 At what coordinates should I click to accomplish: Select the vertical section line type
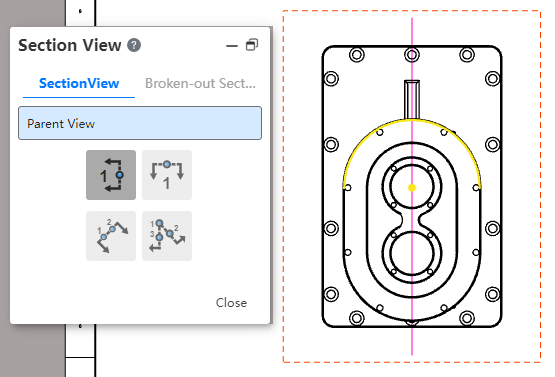[x=111, y=175]
